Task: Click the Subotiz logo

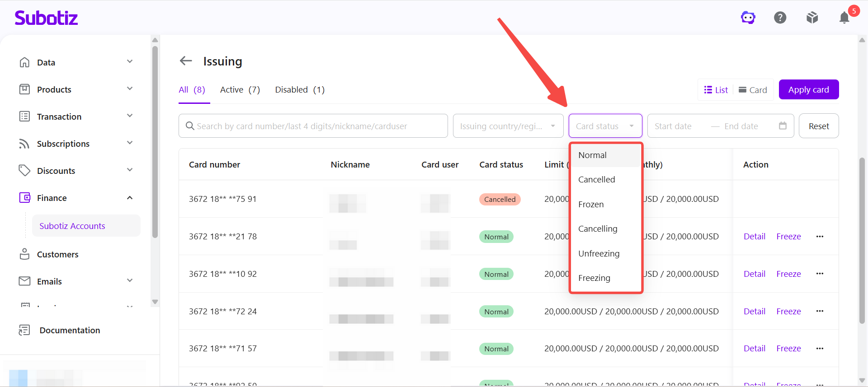Action: tap(46, 18)
